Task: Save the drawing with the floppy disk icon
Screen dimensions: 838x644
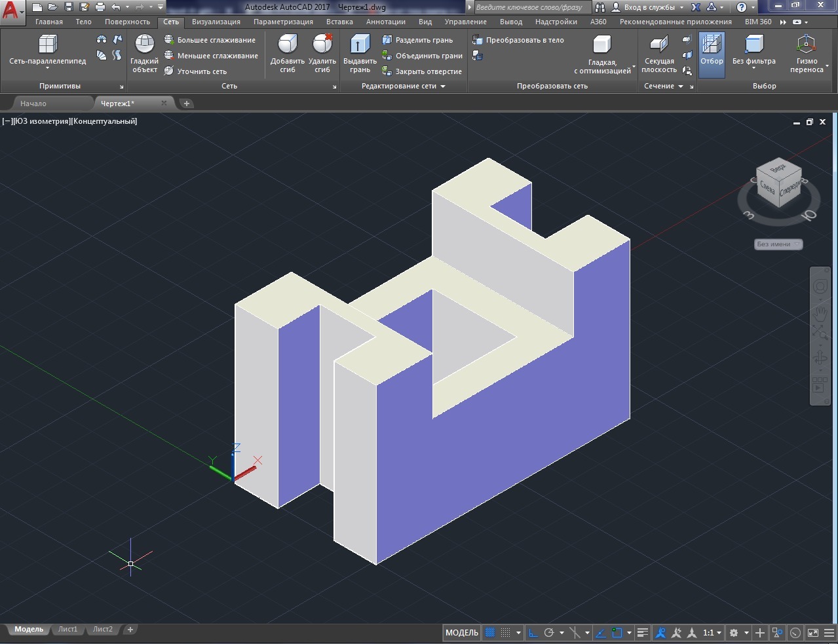Action: click(x=69, y=7)
